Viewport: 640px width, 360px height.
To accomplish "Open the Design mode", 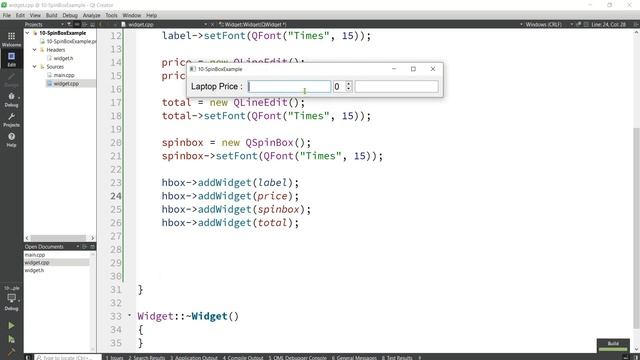I will click(x=11, y=79).
